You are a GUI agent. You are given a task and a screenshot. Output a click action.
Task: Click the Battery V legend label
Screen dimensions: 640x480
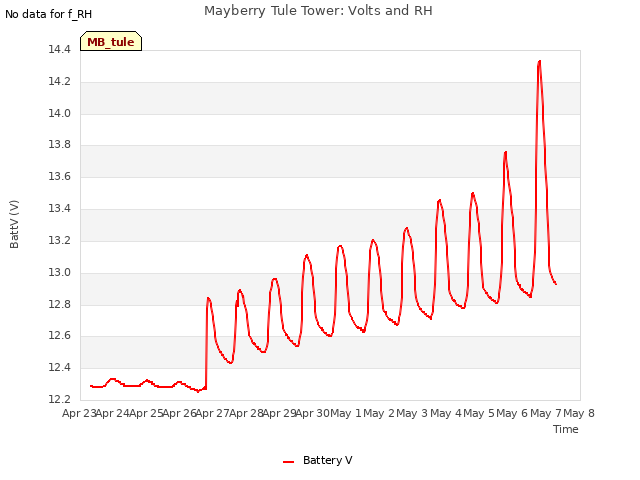point(327,460)
